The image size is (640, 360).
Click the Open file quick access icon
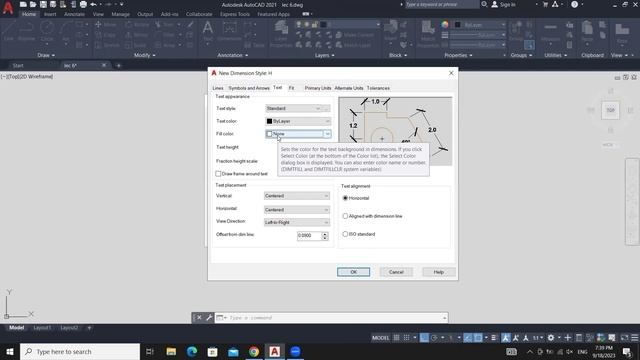33,4
